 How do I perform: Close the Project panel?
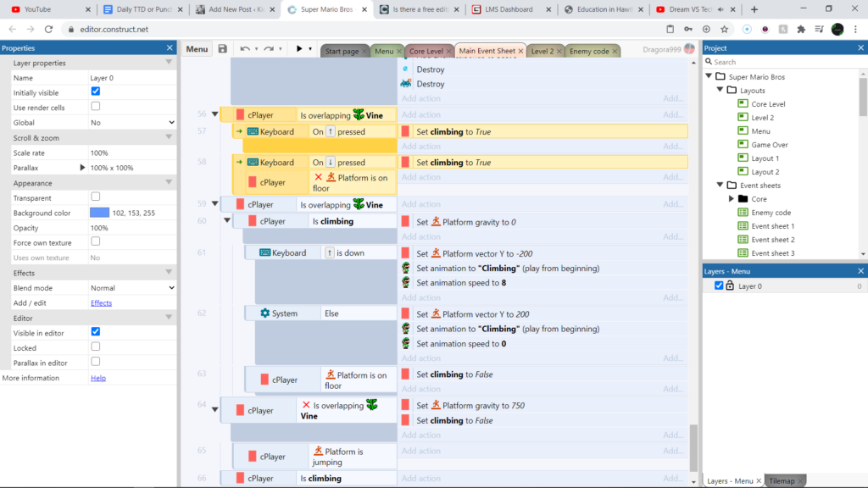coord(861,48)
